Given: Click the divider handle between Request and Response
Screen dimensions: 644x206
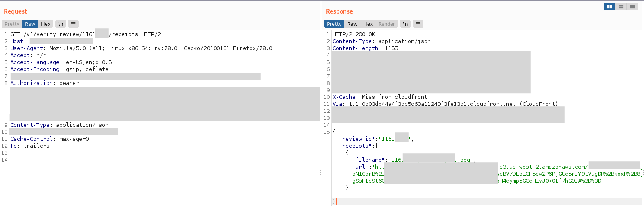Looking at the screenshot, I should click(x=321, y=173).
